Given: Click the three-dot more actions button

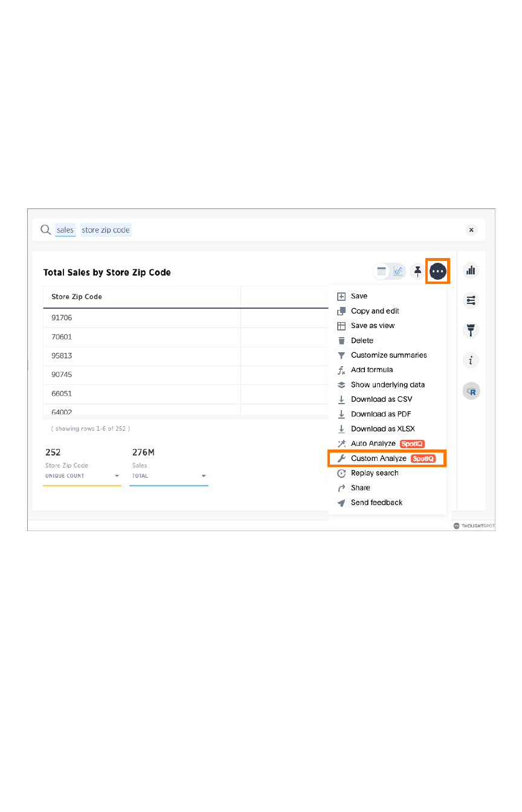Looking at the screenshot, I should click(438, 271).
